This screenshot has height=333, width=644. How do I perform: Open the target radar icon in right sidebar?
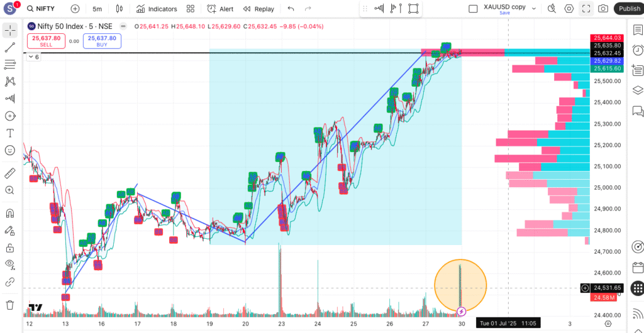tap(638, 248)
